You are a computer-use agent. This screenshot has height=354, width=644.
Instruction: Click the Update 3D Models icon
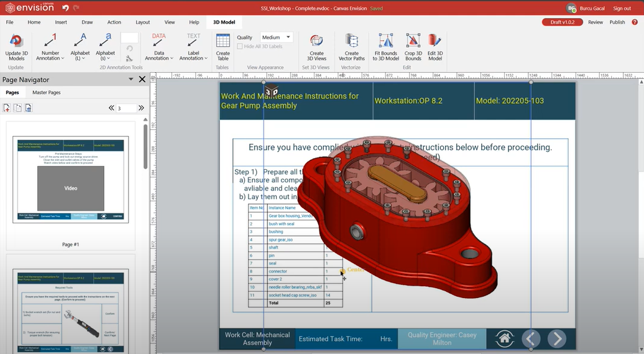point(16,42)
